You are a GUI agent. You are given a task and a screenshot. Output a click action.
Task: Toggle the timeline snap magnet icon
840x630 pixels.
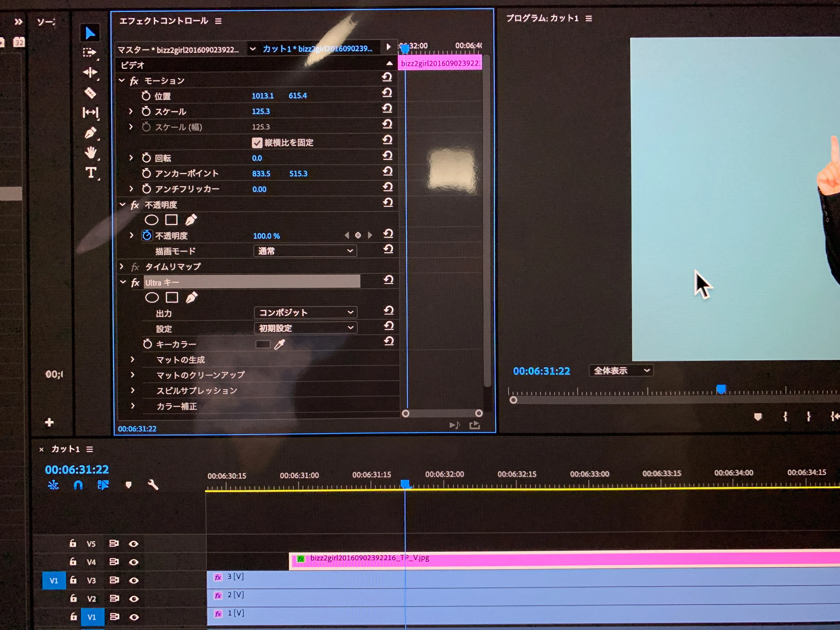click(78, 485)
